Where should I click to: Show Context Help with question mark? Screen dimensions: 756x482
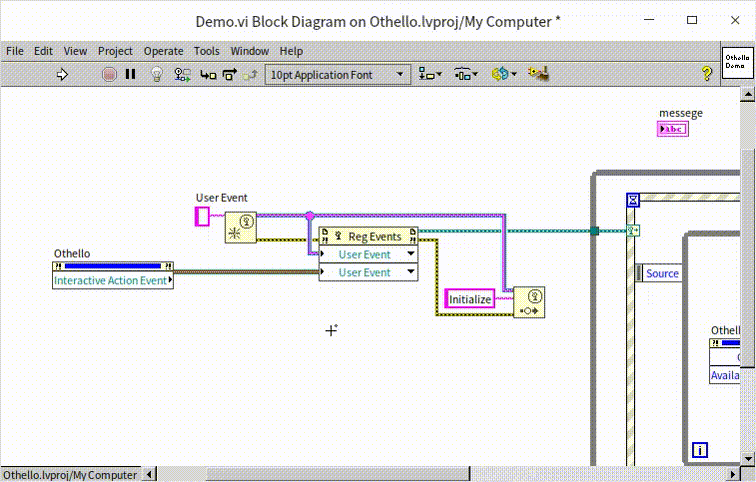(x=706, y=74)
